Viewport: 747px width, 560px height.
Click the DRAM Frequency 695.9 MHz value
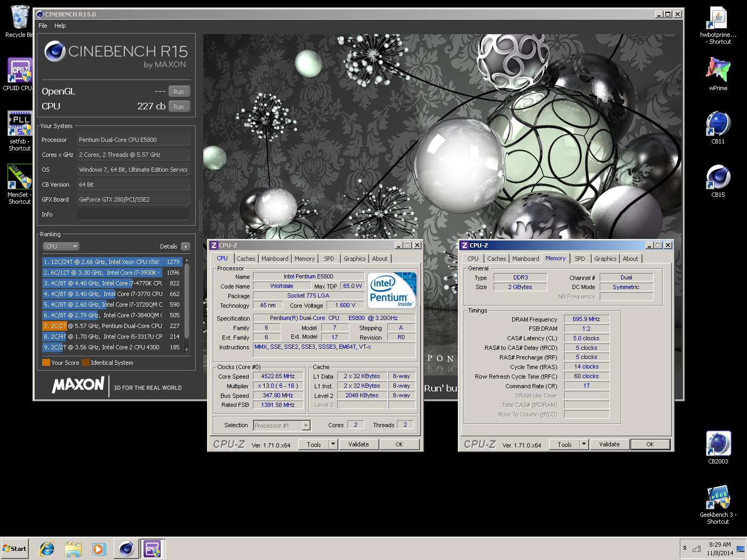point(586,319)
